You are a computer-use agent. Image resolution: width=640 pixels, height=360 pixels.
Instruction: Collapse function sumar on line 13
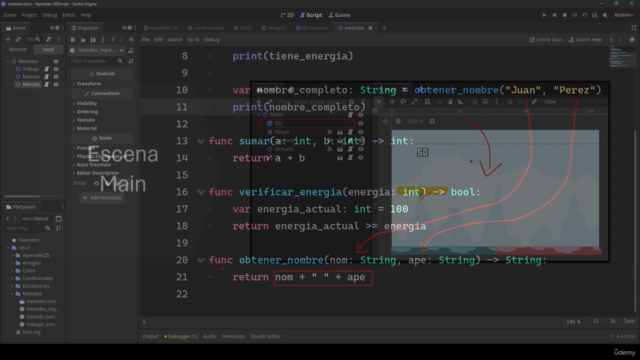[201, 141]
